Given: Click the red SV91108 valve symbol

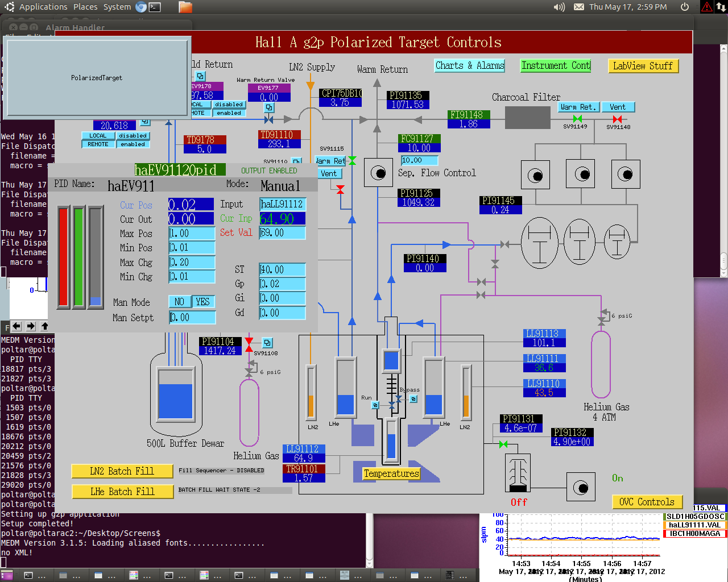Looking at the screenshot, I should tap(249, 344).
